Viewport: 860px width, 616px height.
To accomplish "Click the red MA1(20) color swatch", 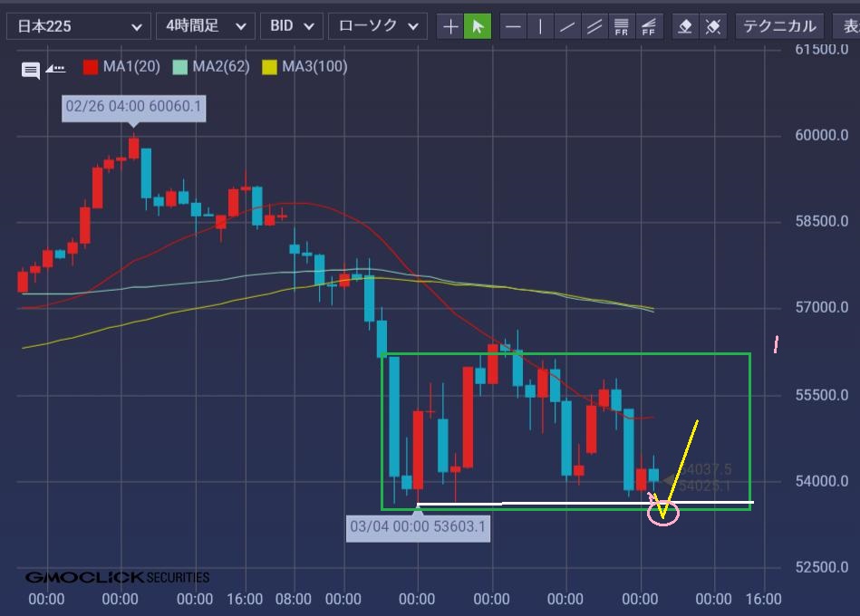I will pos(91,67).
